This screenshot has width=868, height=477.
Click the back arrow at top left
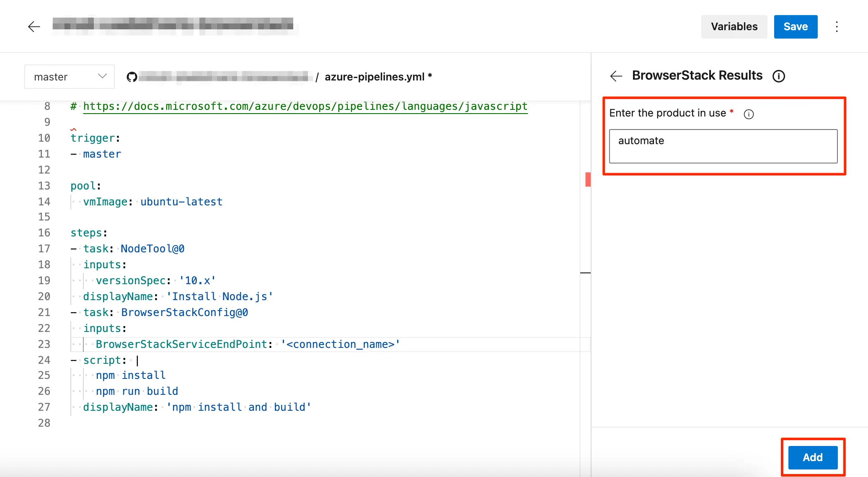tap(34, 27)
